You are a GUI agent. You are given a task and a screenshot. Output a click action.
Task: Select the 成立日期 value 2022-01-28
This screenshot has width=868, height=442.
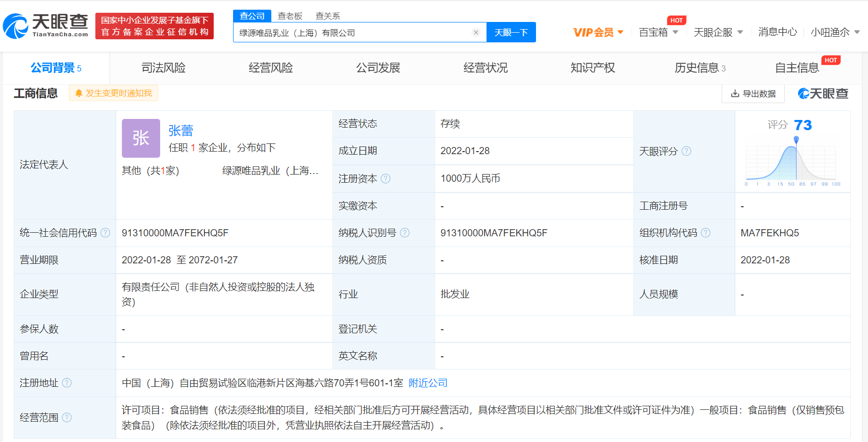coord(465,151)
